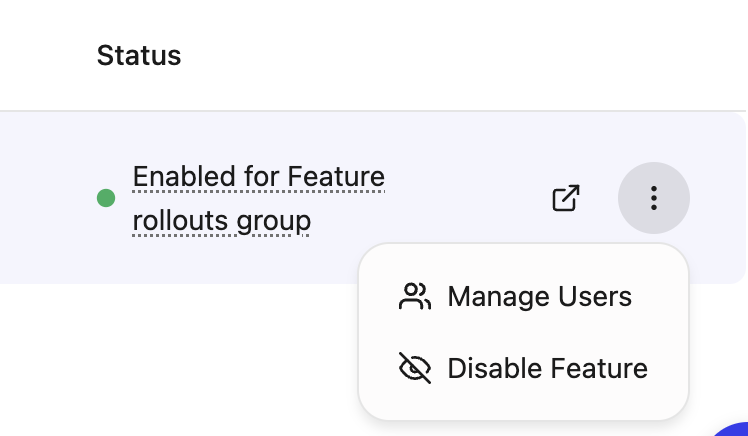The image size is (748, 436).
Task: Click the Enabled for Feature status text
Action: click(x=258, y=177)
